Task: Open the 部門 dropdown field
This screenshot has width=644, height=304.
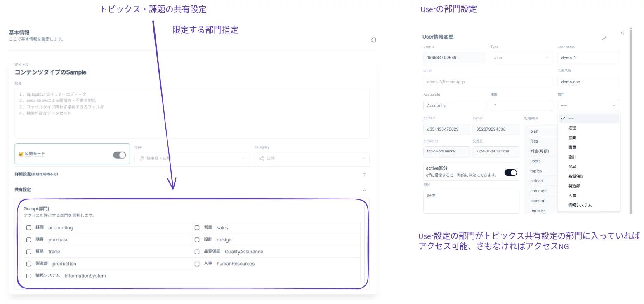Action: point(589,105)
